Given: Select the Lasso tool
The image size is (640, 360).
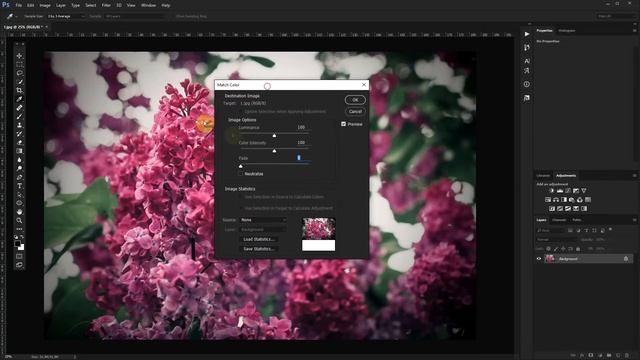Looking at the screenshot, I should 19,73.
